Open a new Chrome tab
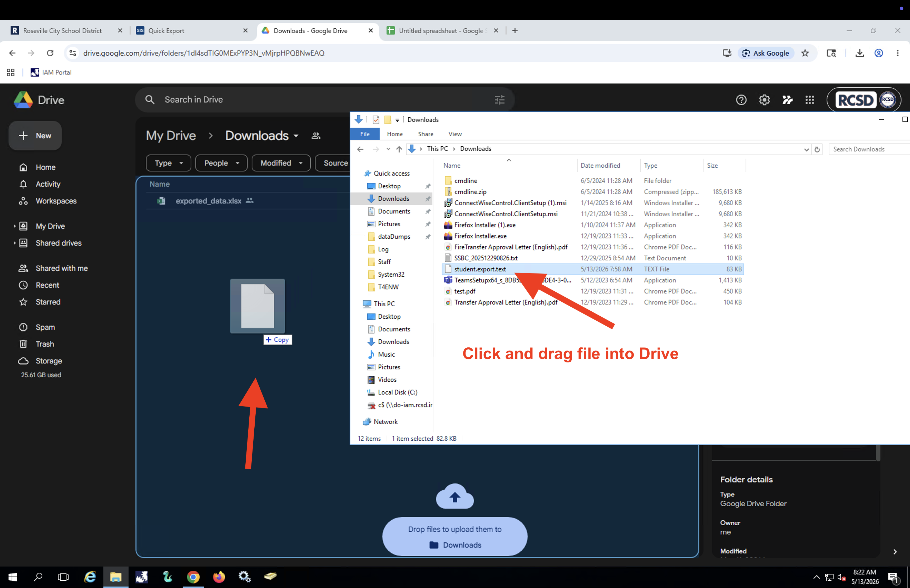Image resolution: width=910 pixels, height=588 pixels. [x=515, y=31]
